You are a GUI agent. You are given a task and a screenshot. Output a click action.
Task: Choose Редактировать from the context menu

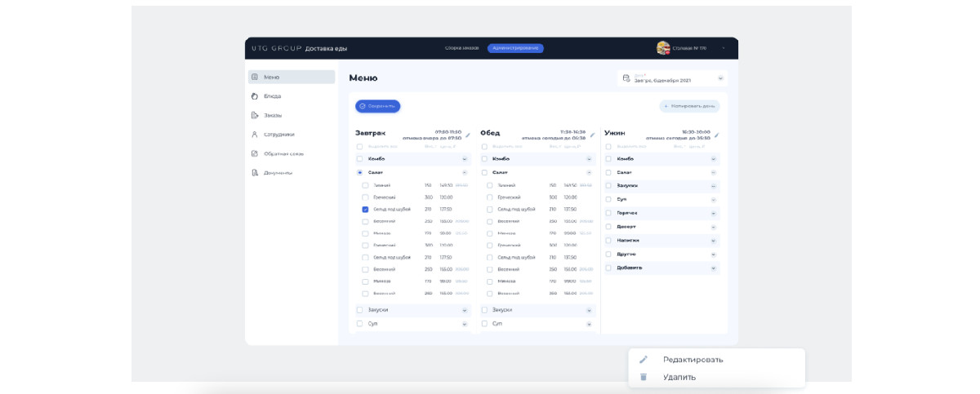click(693, 360)
